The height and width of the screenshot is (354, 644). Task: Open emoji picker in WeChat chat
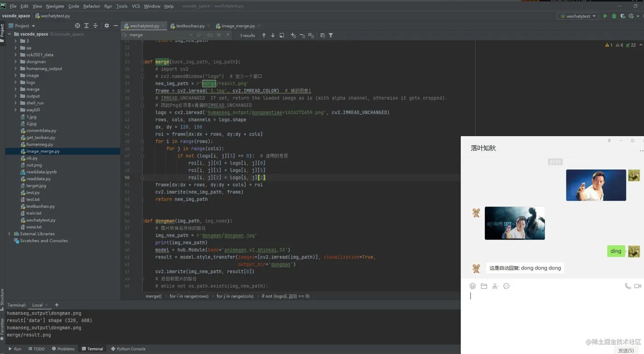point(472,286)
